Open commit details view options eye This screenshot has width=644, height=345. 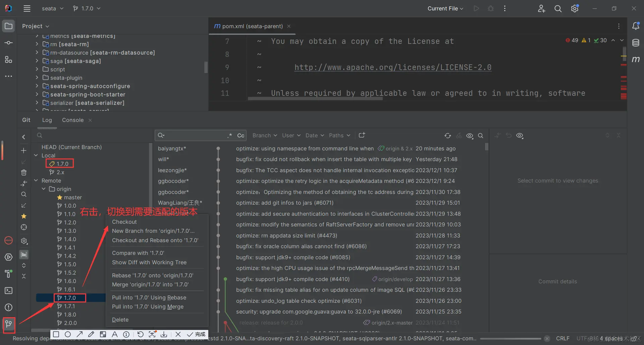coord(520,136)
